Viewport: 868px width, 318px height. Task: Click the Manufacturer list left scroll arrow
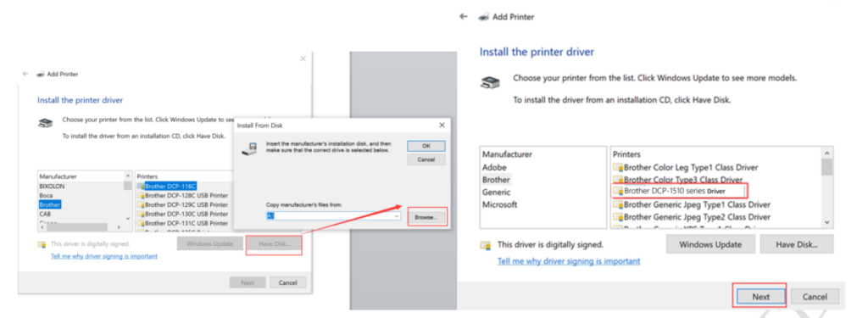42,228
